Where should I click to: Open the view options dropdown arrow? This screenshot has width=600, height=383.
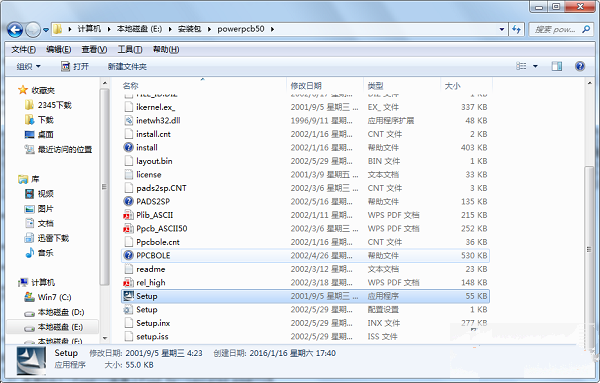pos(535,66)
